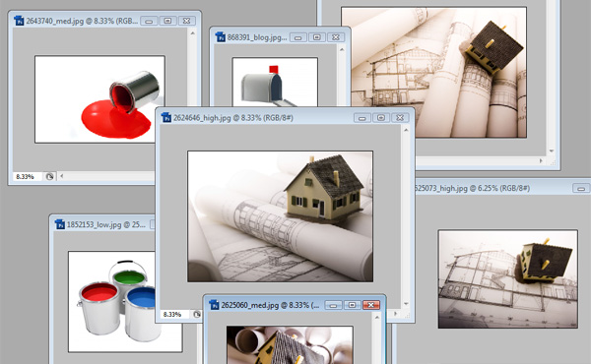The height and width of the screenshot is (364, 591).
Task: Click the 8.33% zoom field in 2643740_med.jpg window
Action: click(x=28, y=176)
